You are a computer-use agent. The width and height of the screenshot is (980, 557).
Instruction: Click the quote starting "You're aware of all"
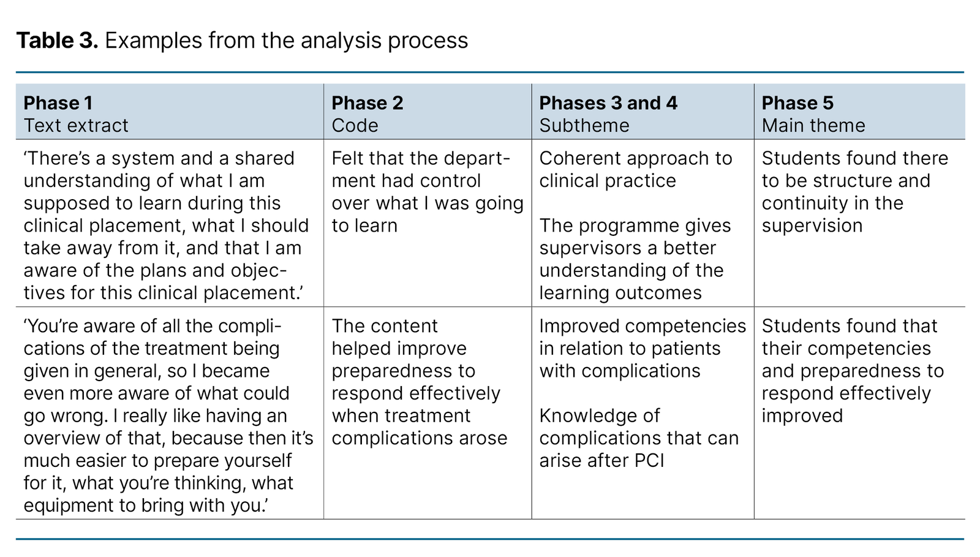click(168, 415)
